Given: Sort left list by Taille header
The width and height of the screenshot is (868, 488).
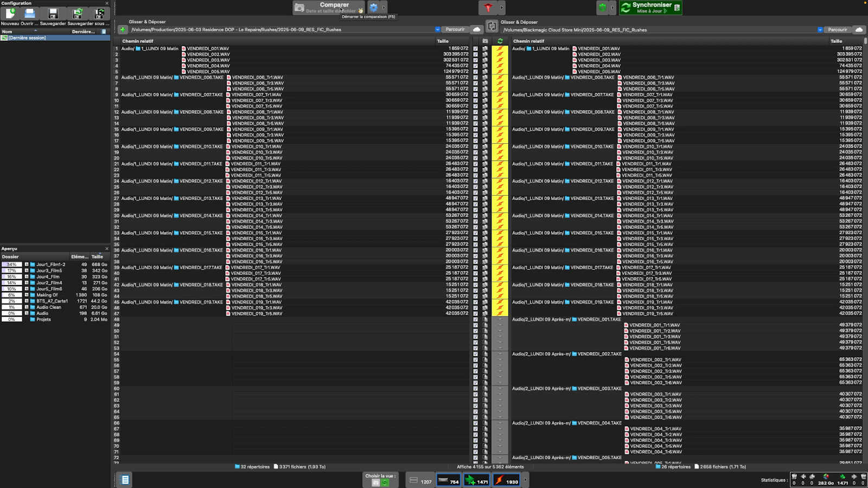Looking at the screenshot, I should pyautogui.click(x=452, y=41).
